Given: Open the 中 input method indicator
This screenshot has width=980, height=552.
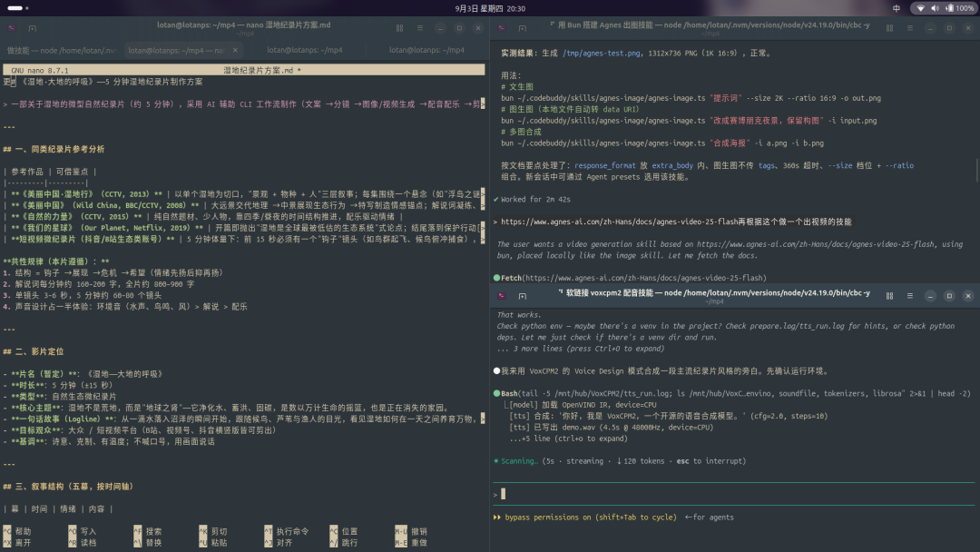Looking at the screenshot, I should tap(897, 8).
